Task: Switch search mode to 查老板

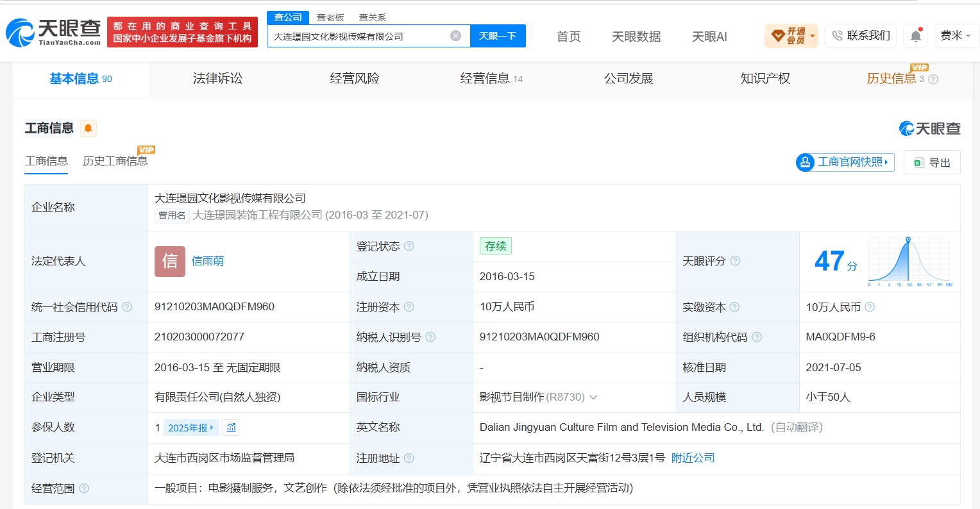Action: (x=330, y=17)
